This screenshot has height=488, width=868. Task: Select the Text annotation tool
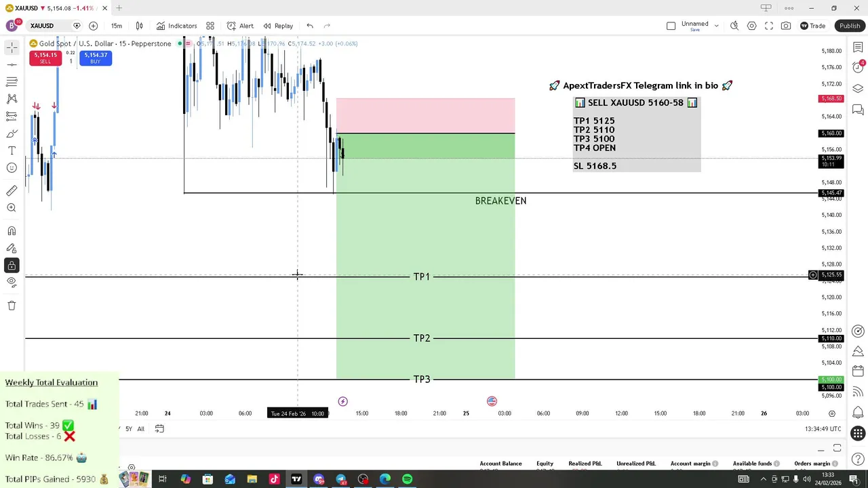pyautogui.click(x=12, y=150)
